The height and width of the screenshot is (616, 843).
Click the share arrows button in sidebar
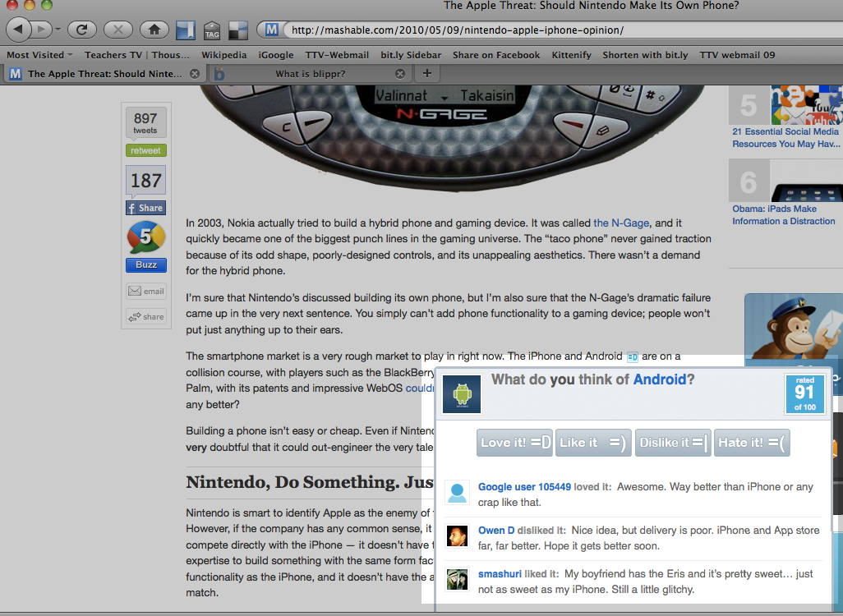coord(145,316)
